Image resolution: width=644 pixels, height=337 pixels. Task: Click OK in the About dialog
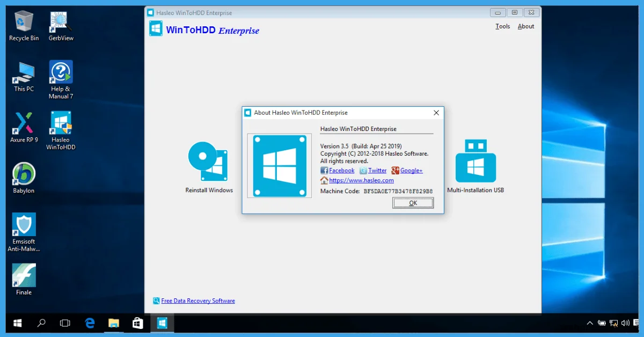click(x=413, y=203)
